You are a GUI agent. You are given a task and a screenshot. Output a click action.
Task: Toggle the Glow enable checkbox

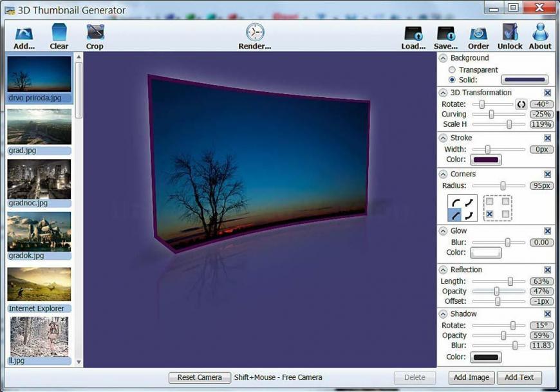[548, 231]
